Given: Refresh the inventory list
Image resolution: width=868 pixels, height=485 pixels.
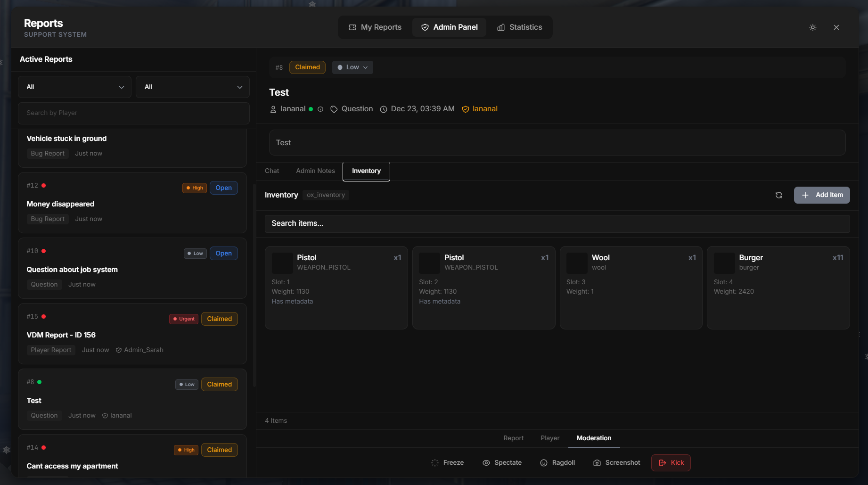Looking at the screenshot, I should 778,195.
